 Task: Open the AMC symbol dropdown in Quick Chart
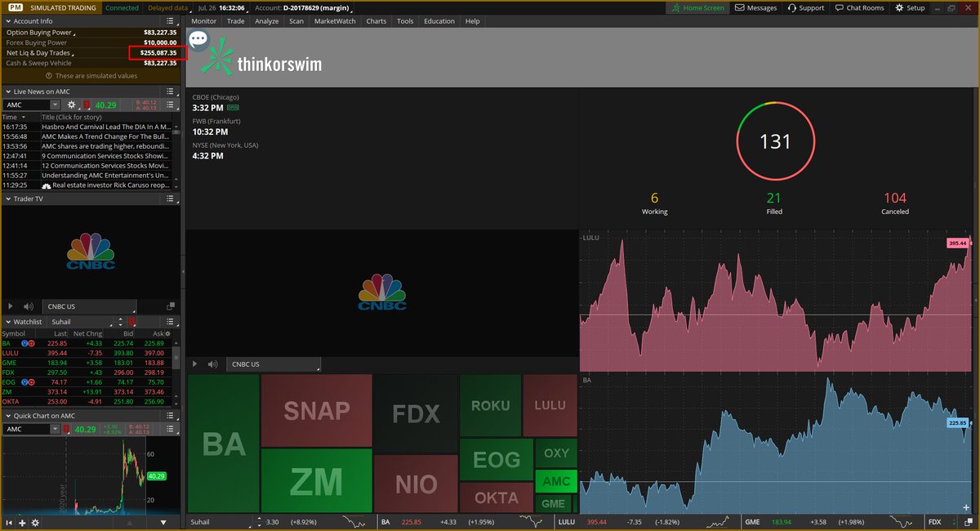pos(55,429)
